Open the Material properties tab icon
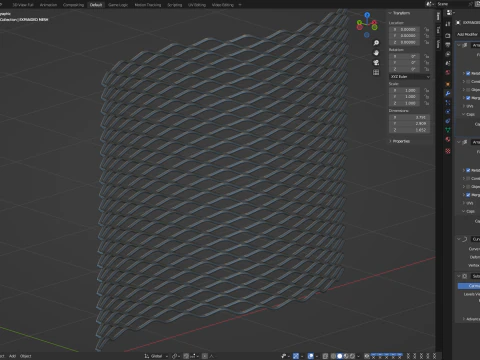The width and height of the screenshot is (480, 360). pyautogui.click(x=448, y=139)
